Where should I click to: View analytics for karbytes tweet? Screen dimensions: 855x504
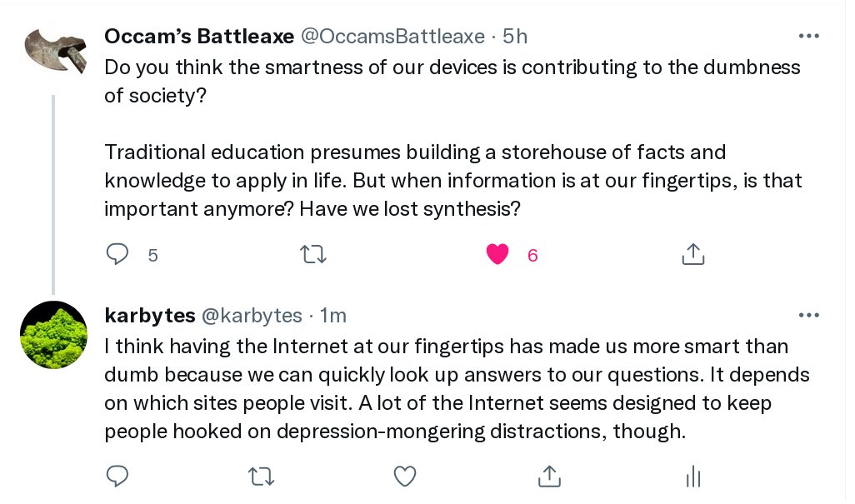[693, 477]
